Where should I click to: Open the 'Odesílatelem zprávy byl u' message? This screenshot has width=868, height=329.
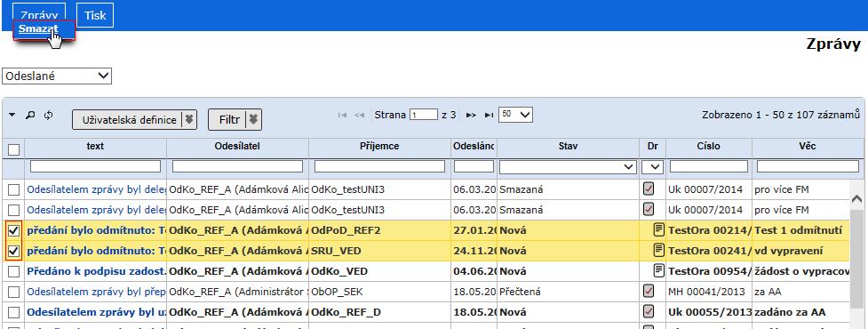pyautogui.click(x=96, y=312)
